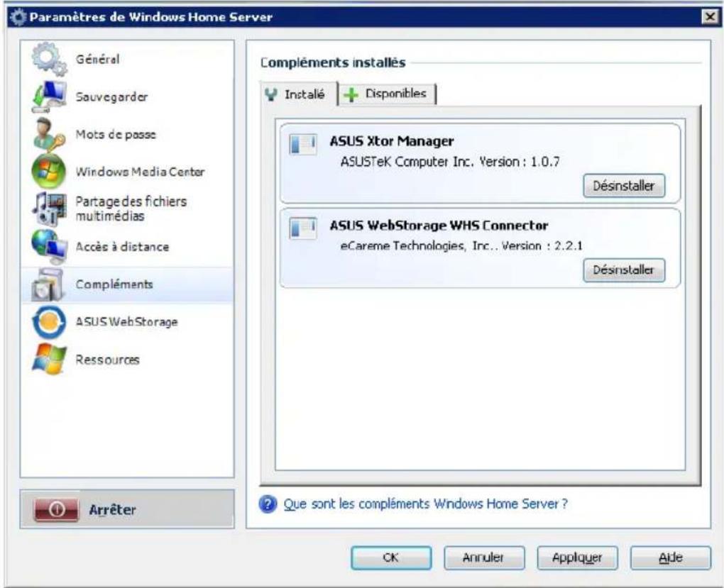Click the Windows Media Center logo icon
The height and width of the screenshot is (588, 724).
49,172
